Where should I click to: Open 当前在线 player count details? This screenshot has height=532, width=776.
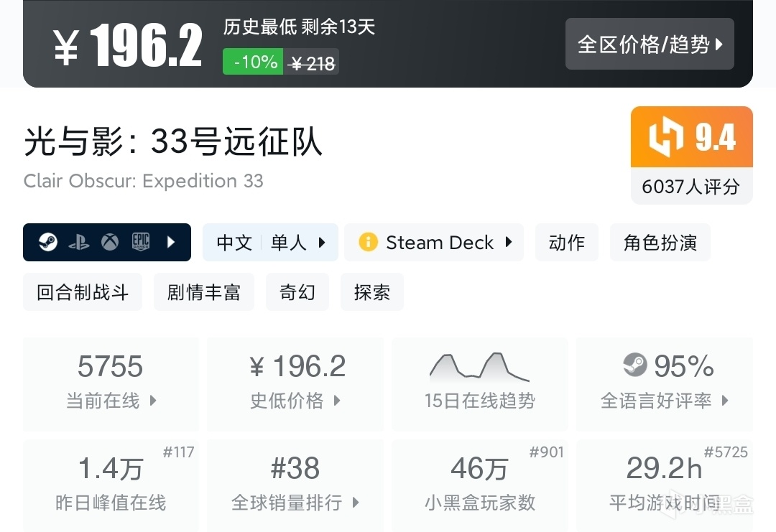[111, 384]
